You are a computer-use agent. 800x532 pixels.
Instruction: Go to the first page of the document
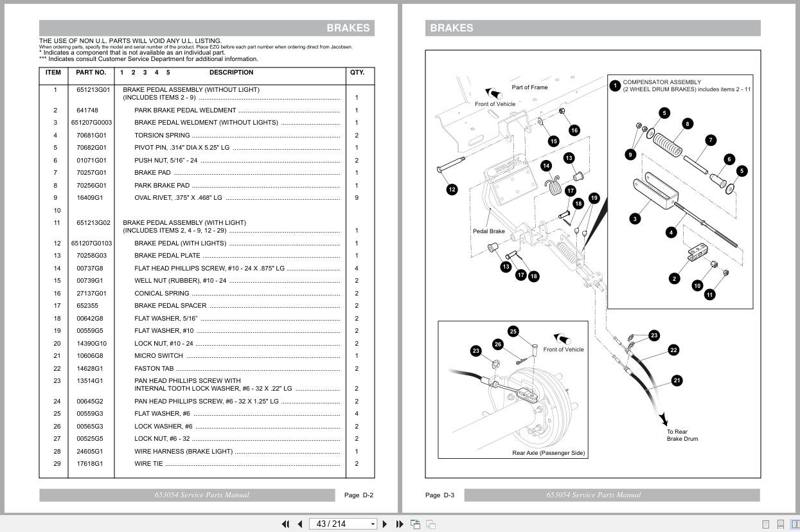[286, 524]
